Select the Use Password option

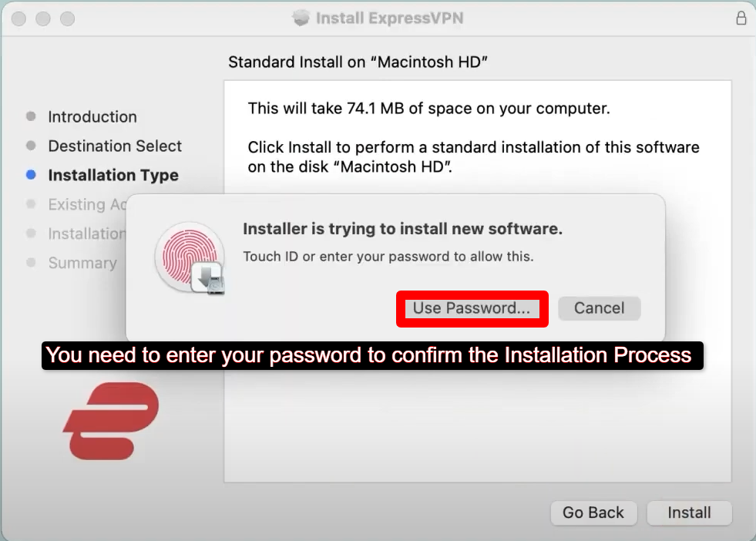(471, 307)
